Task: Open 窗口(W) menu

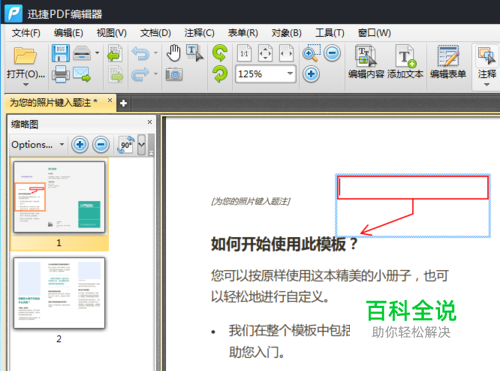Action: click(x=374, y=33)
